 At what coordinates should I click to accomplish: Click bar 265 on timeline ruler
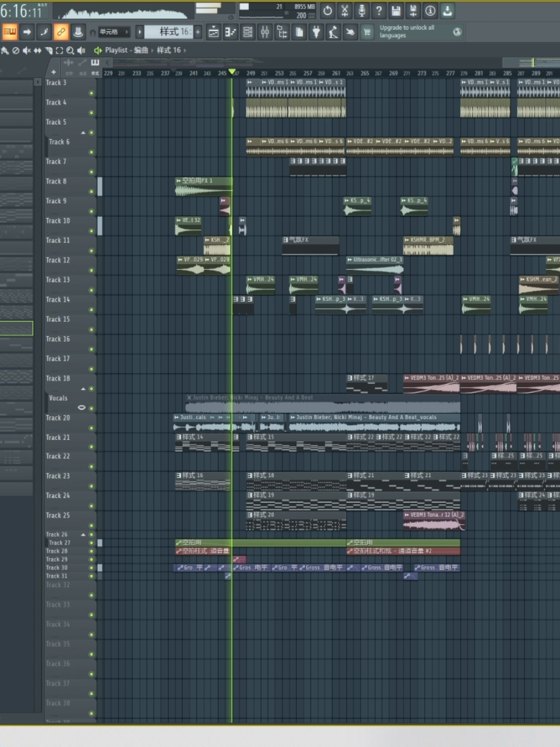click(365, 73)
